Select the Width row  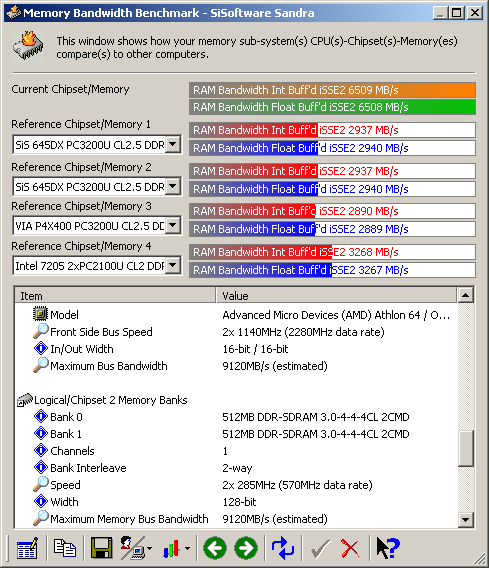point(235,502)
